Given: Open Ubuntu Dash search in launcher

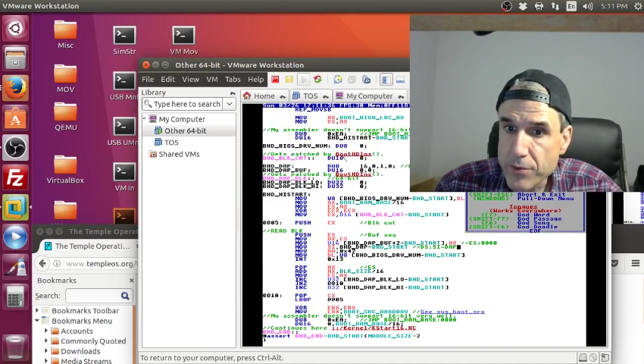Looking at the screenshot, I should tap(16, 28).
